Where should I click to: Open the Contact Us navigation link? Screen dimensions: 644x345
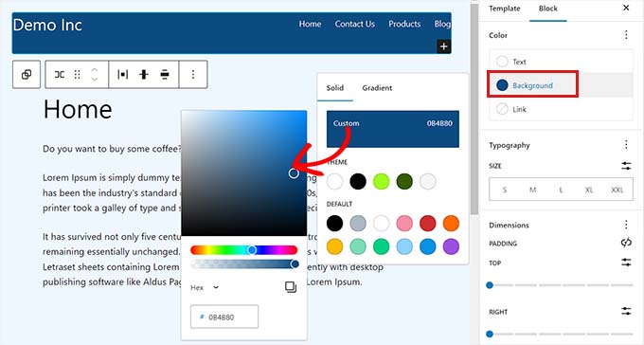pos(355,24)
